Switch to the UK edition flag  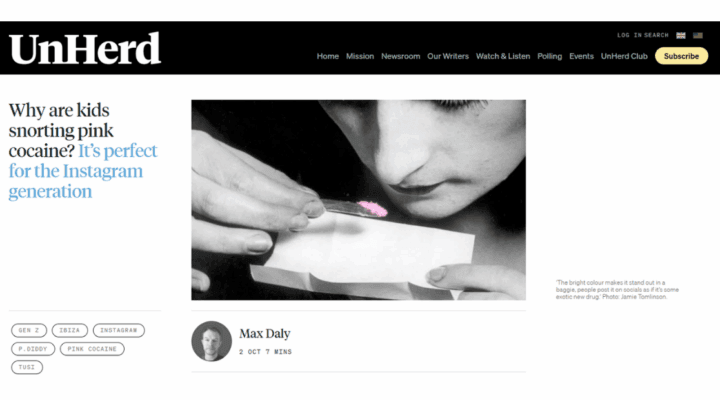point(681,35)
